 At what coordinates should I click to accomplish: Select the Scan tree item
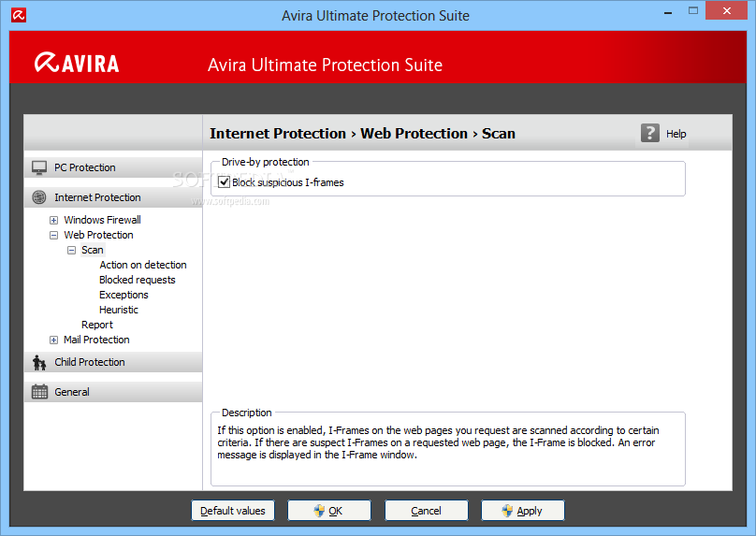coord(92,250)
